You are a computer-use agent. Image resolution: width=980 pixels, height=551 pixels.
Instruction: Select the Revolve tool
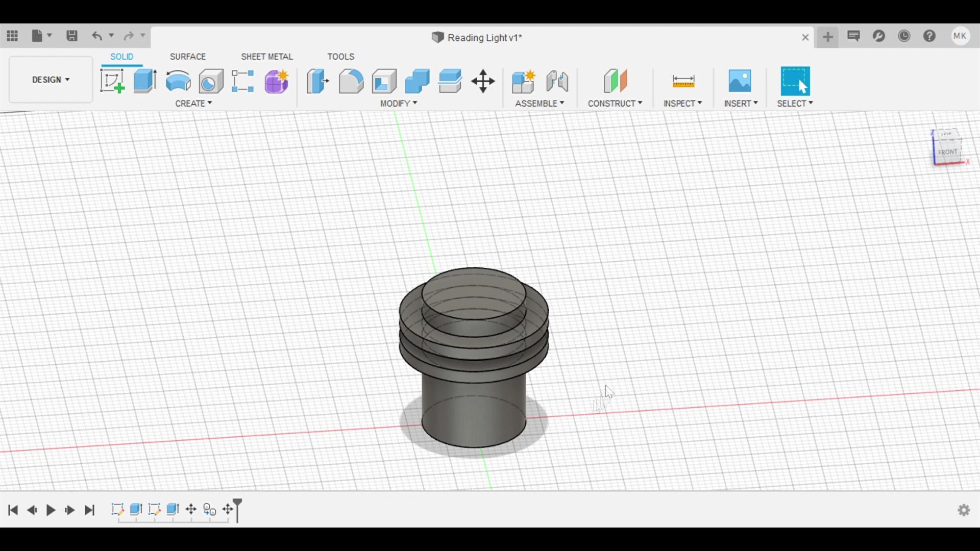pos(178,81)
